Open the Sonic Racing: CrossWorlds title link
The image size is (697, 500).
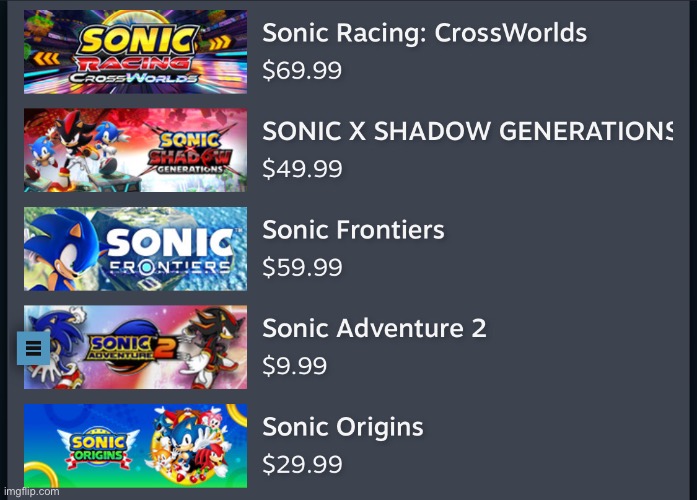[424, 33]
